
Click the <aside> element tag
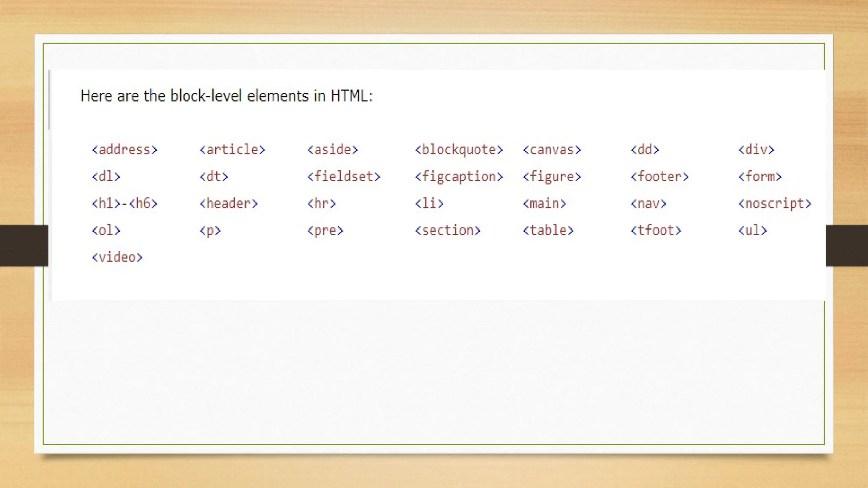(x=333, y=150)
